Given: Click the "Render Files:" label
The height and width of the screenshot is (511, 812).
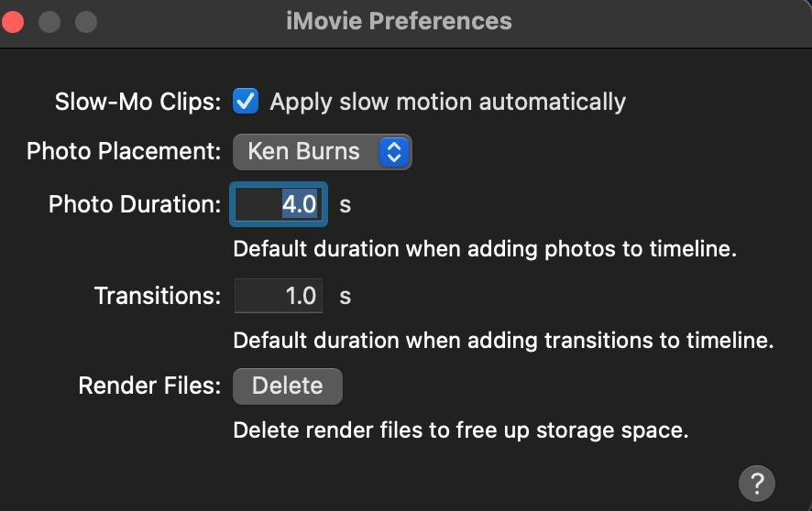Looking at the screenshot, I should click(149, 386).
